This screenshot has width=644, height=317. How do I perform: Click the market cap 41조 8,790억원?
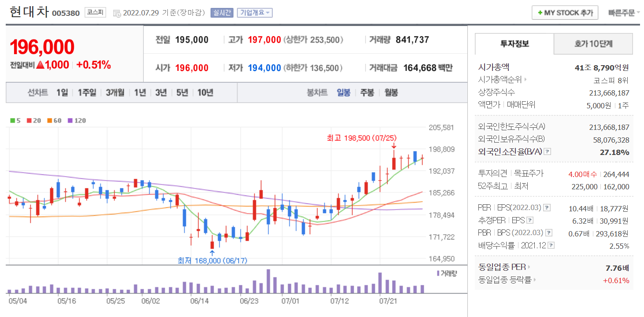602,68
